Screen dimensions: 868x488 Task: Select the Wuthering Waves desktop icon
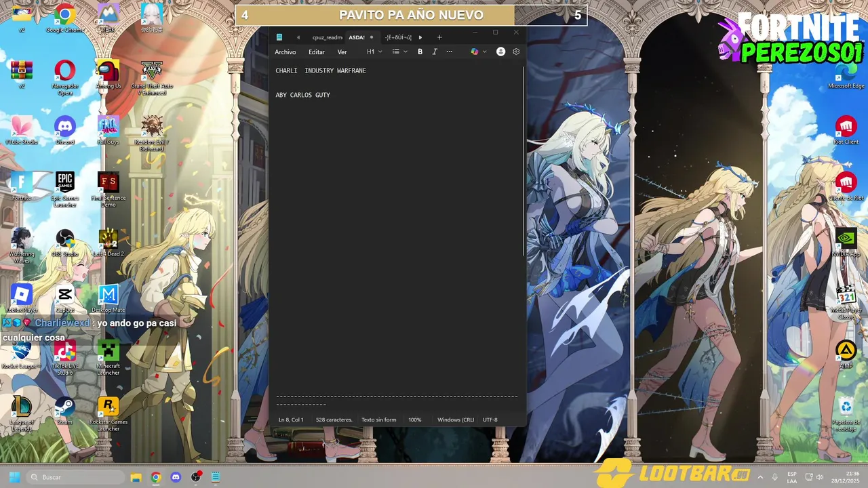click(22, 246)
